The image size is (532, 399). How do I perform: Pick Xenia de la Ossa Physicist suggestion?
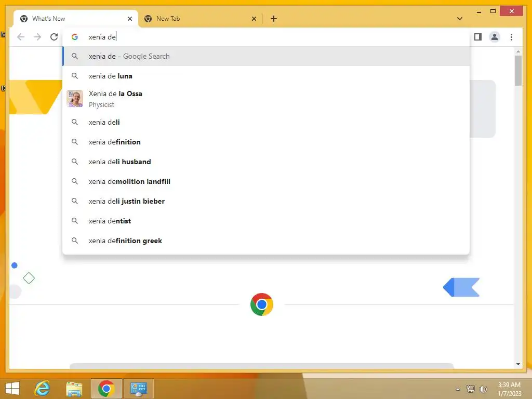(x=267, y=99)
